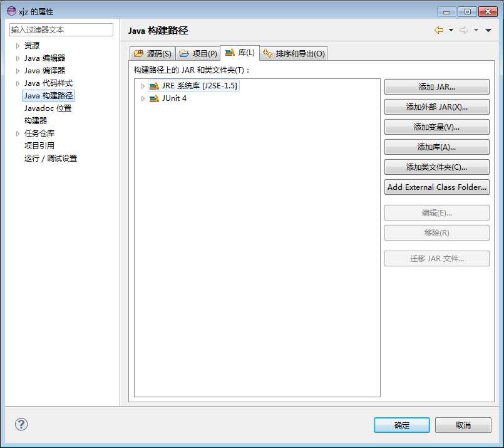The height and width of the screenshot is (448, 504).
Task: Cancel the dialog with 取消
Action: 463,425
